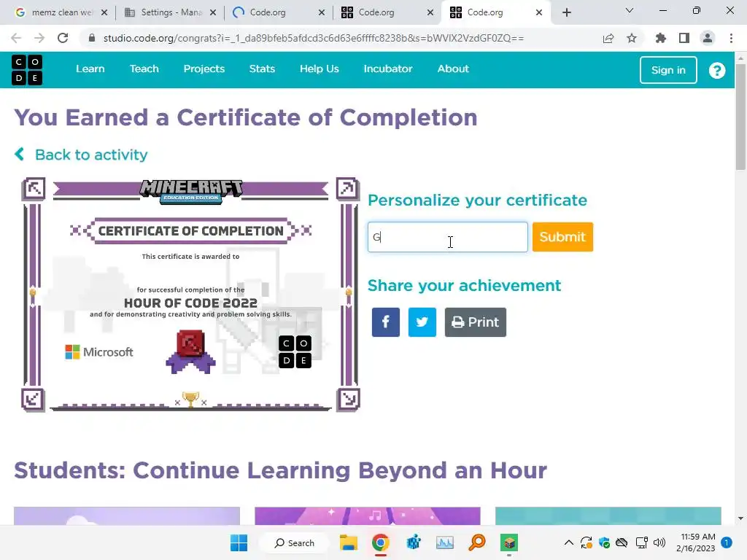Show hidden system tray icons
747x560 pixels.
(568, 542)
